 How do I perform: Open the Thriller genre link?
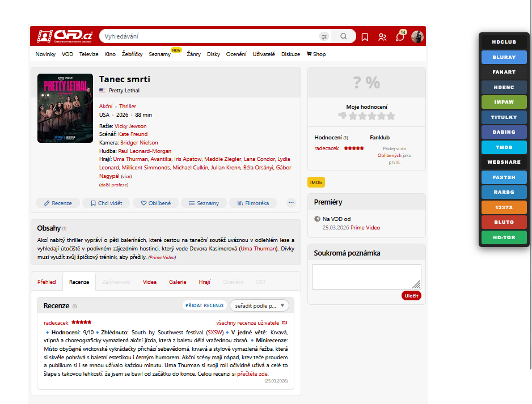(x=128, y=107)
